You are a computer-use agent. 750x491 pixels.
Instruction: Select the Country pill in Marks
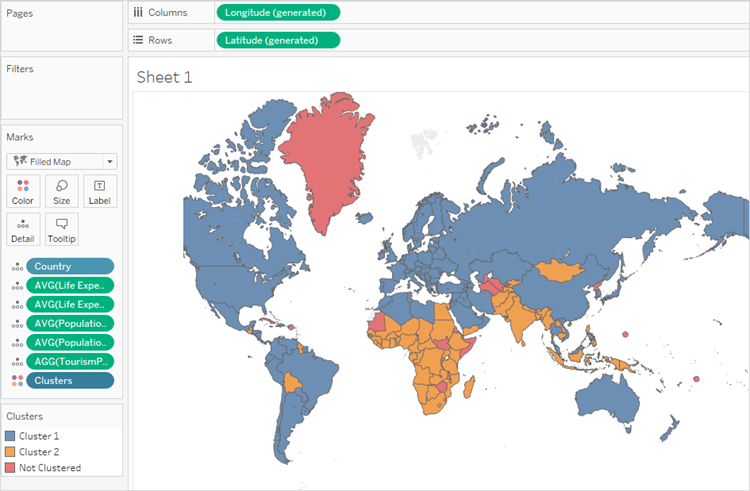pos(70,267)
